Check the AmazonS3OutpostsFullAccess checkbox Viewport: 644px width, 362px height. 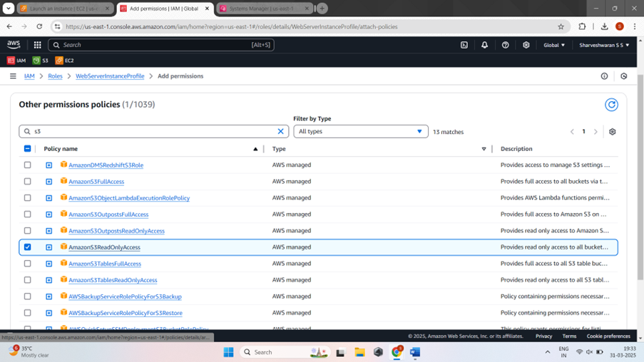28,214
